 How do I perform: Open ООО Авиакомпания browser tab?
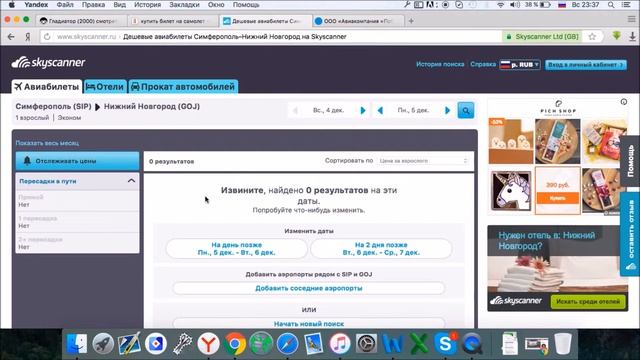[358, 21]
